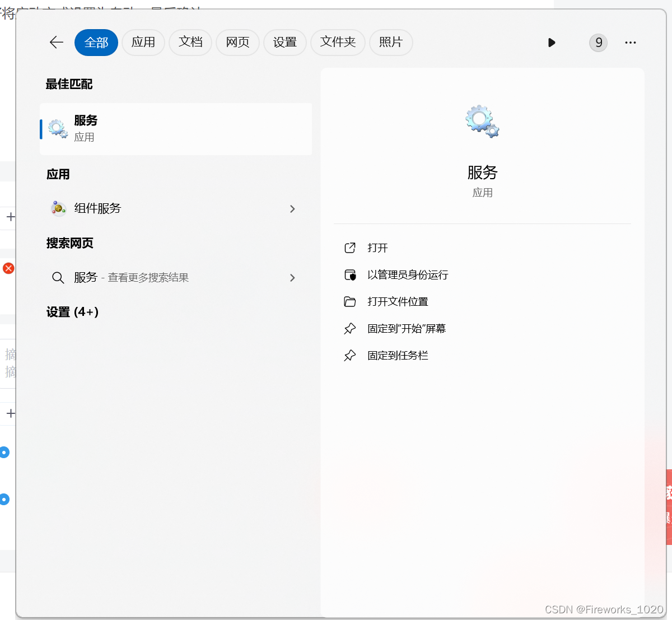
Task: Choose 打开 action
Action: coord(482,248)
